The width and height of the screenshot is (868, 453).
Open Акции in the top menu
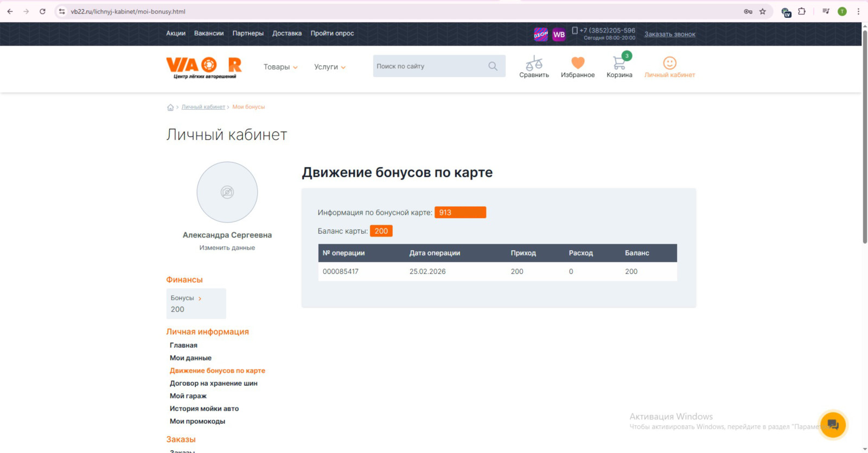click(176, 34)
